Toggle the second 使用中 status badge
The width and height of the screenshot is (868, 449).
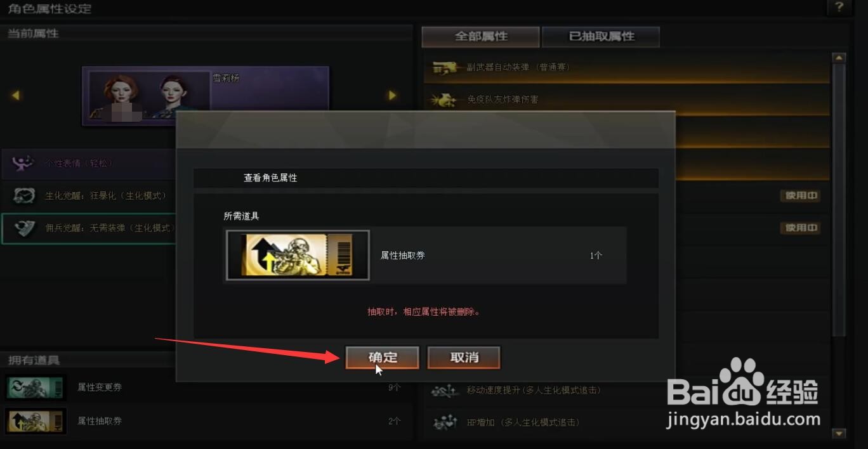pos(801,228)
